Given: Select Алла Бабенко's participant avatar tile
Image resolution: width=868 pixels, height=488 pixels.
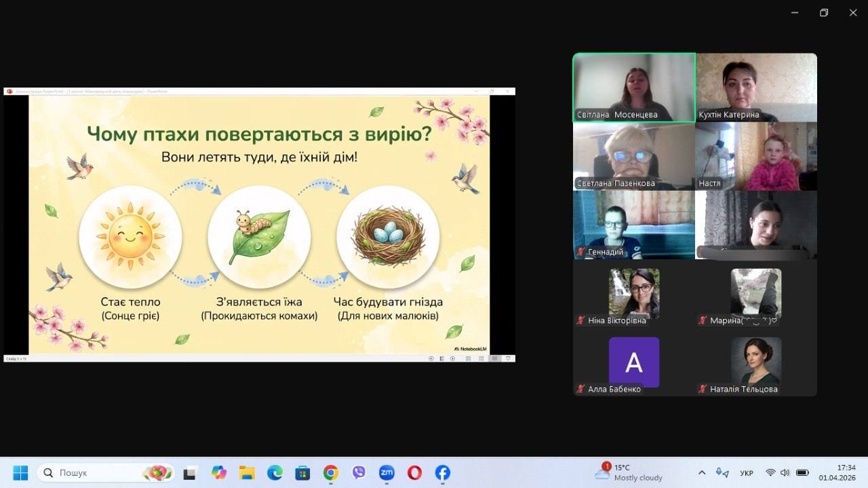Looking at the screenshot, I should (634, 362).
